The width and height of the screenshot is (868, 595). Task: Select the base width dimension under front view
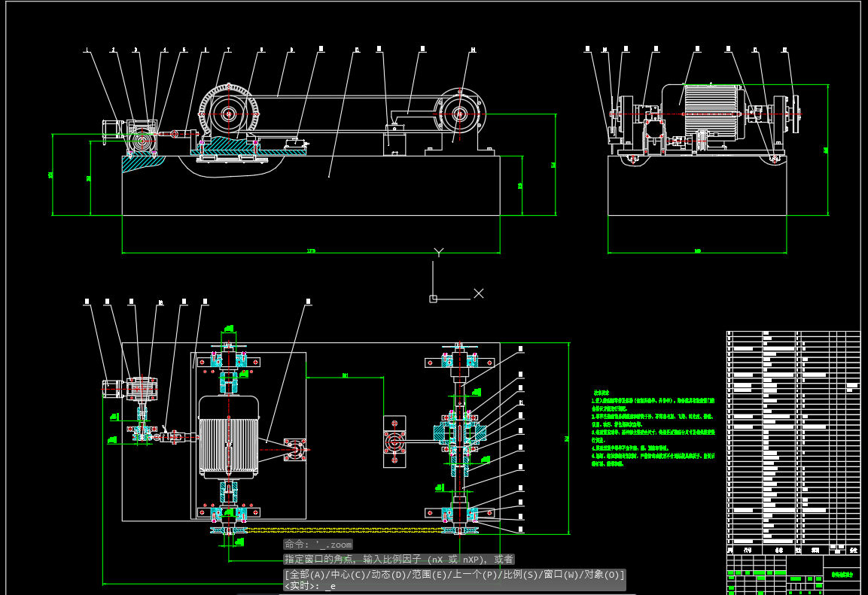(x=311, y=251)
